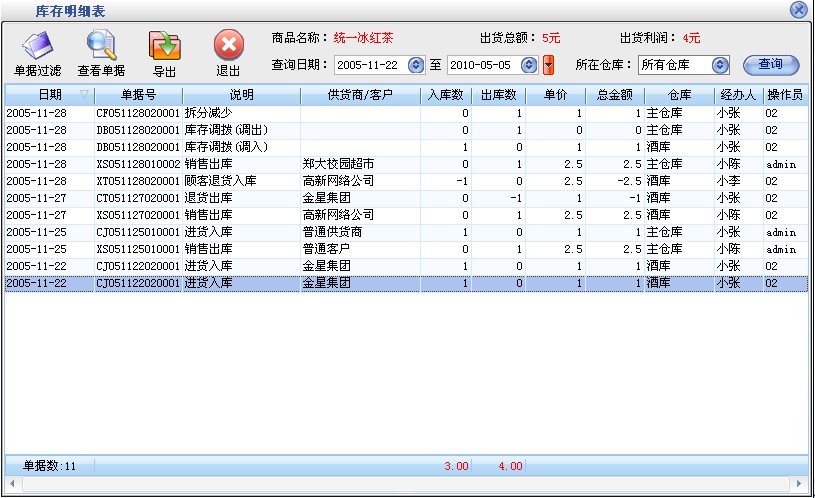Open the end date 2010-05-05 picker
The height and width of the screenshot is (498, 815).
click(x=530, y=65)
